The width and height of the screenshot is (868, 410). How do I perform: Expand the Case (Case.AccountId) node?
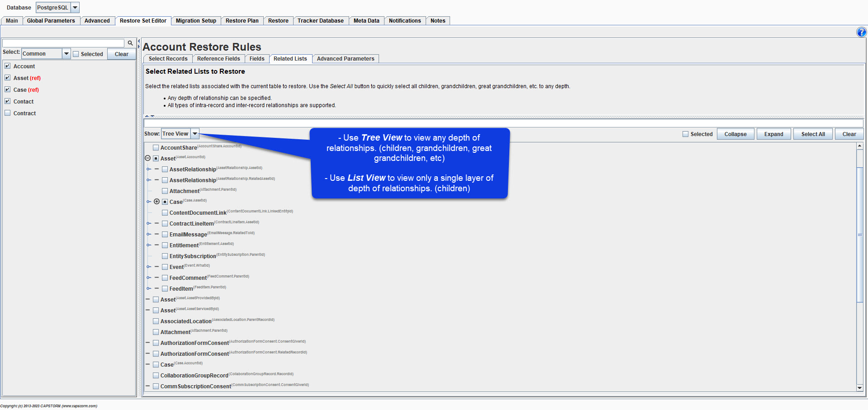click(147, 364)
